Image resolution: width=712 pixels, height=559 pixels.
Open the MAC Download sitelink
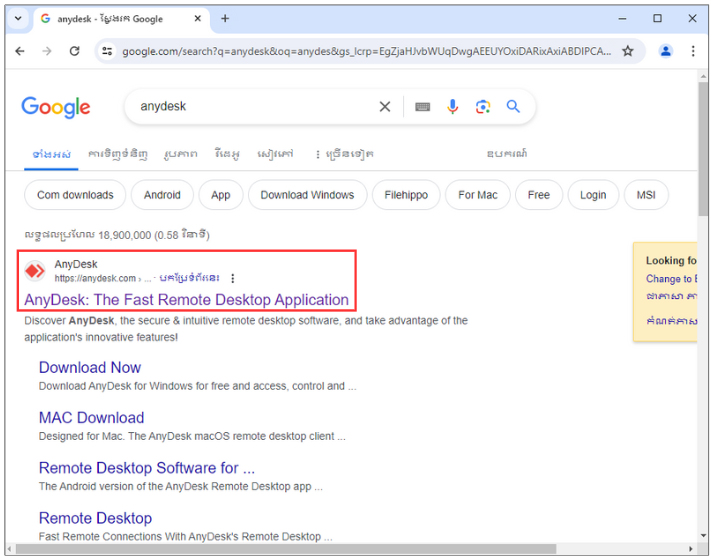point(91,417)
